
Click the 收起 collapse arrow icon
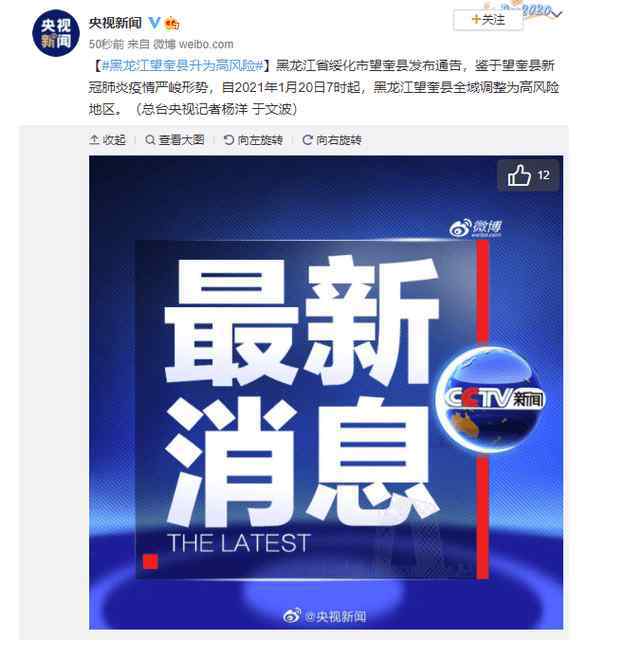pyautogui.click(x=94, y=140)
